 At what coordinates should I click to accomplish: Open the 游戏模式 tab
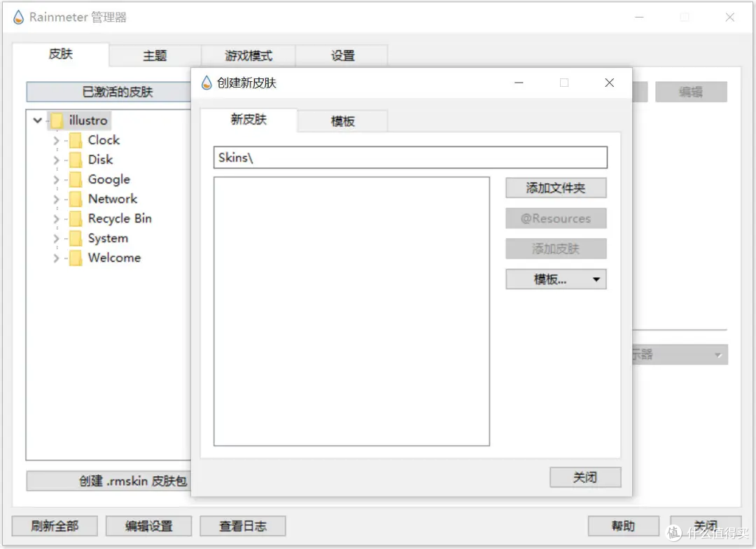point(248,55)
